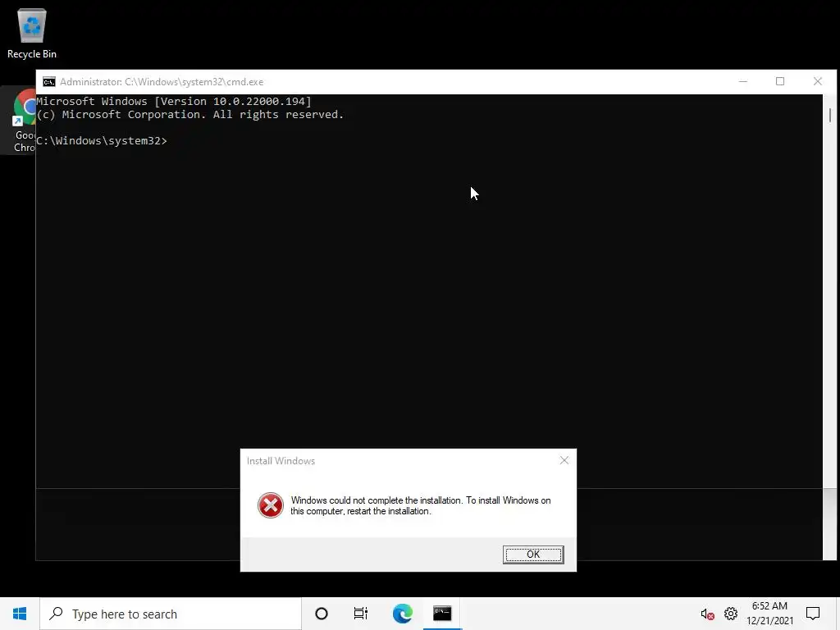Select the Command Prompt taskbar button

click(442, 614)
